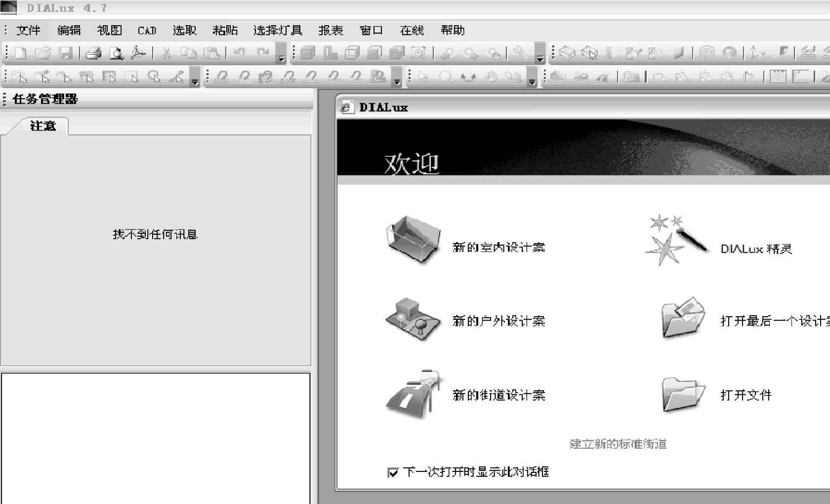Select the zoom magnifier beside the rotate tool
The height and width of the screenshot is (504, 830).
(446, 77)
